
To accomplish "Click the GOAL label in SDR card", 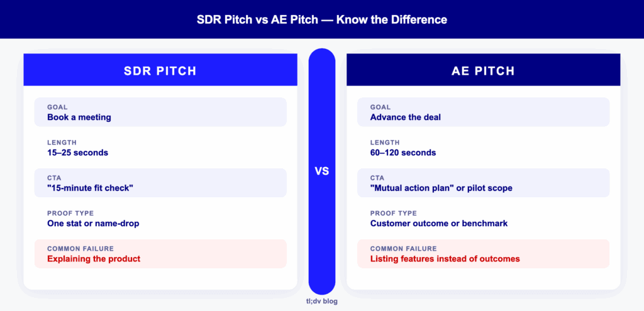I will (x=57, y=107).
